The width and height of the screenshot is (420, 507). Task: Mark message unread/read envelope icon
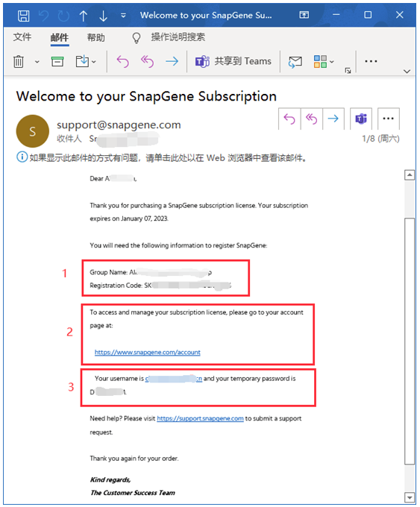coord(295,61)
